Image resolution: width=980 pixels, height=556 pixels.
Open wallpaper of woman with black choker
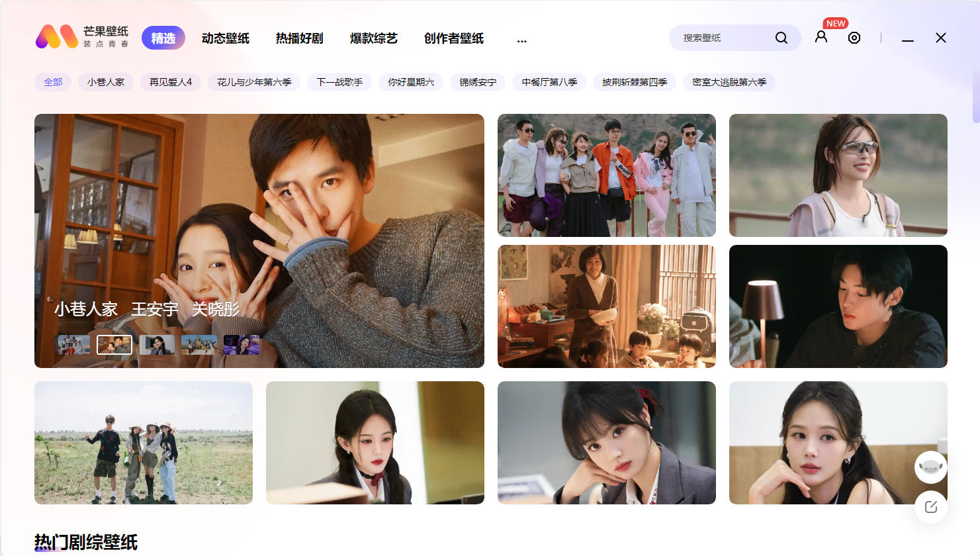point(375,443)
